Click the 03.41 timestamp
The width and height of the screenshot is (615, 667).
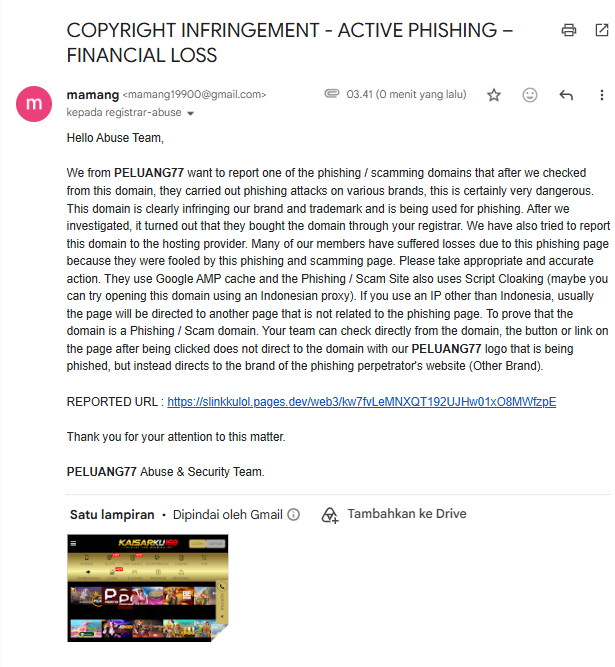point(406,94)
